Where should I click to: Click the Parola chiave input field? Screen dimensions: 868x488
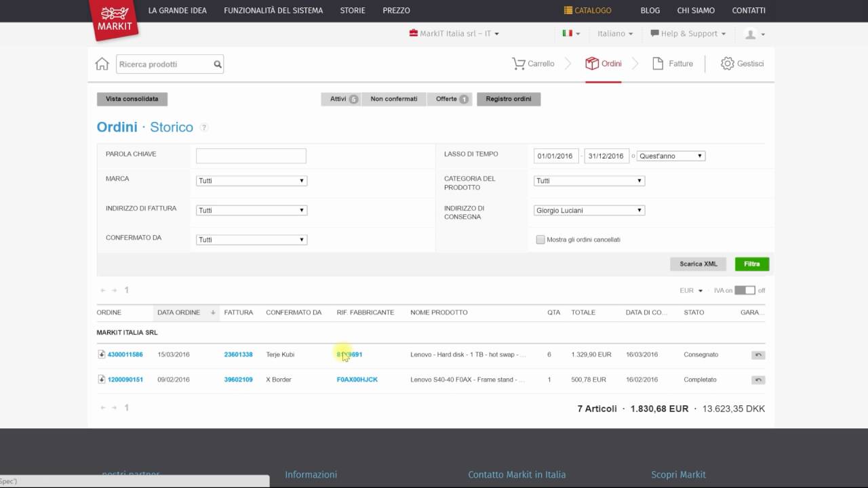[x=251, y=156]
